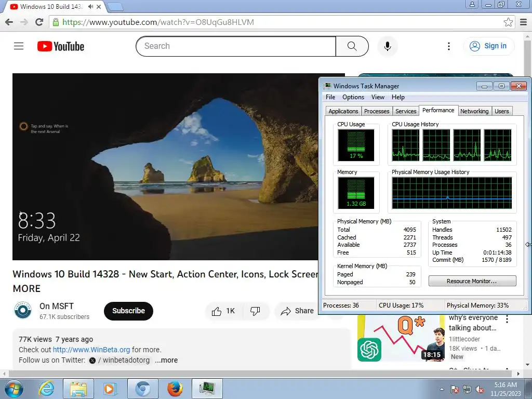Viewport: 532px width, 399px height.
Task: Open the 1littlecoder recommended video thumbnail
Action: (401, 338)
